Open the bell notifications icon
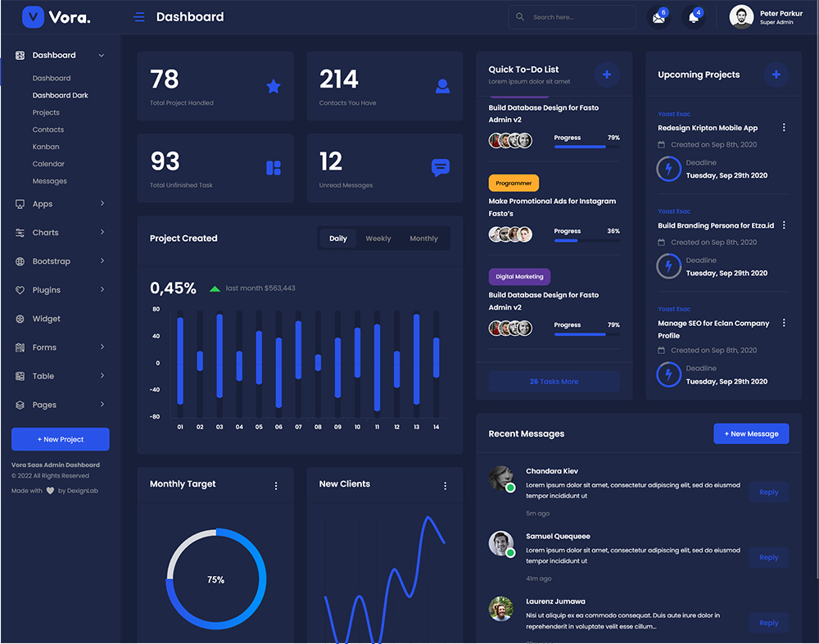Screen dimensions: 819x644 pyautogui.click(x=694, y=17)
